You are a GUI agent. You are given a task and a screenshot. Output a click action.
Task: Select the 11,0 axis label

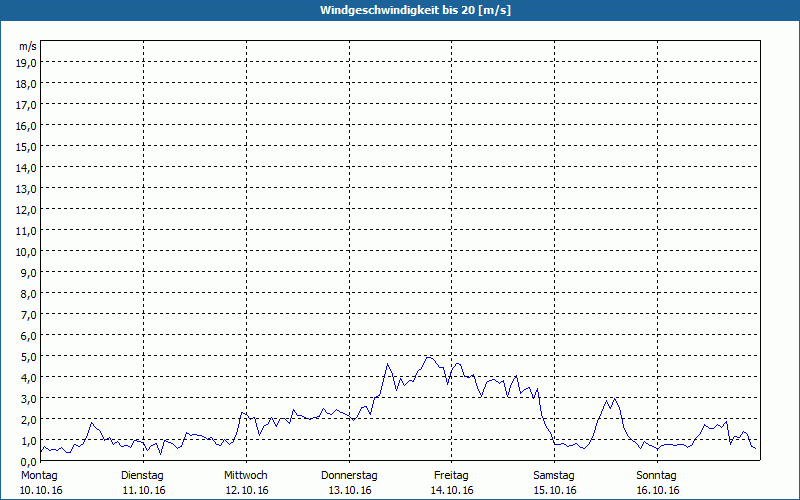pyautogui.click(x=26, y=231)
